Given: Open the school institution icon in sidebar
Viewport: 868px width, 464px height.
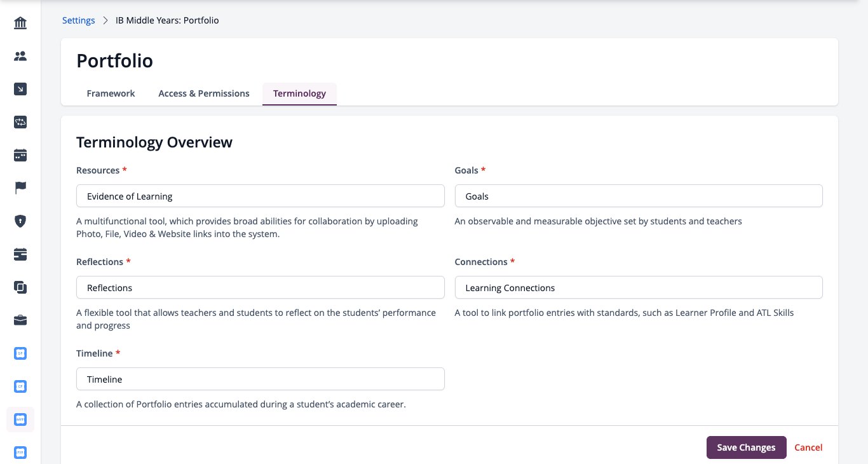Looking at the screenshot, I should [x=20, y=24].
